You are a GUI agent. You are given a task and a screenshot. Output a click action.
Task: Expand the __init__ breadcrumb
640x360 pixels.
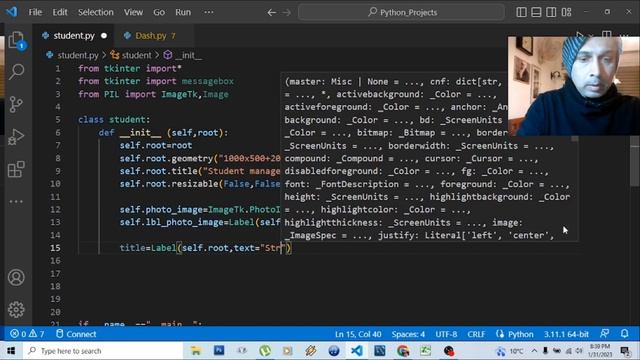(x=188, y=55)
